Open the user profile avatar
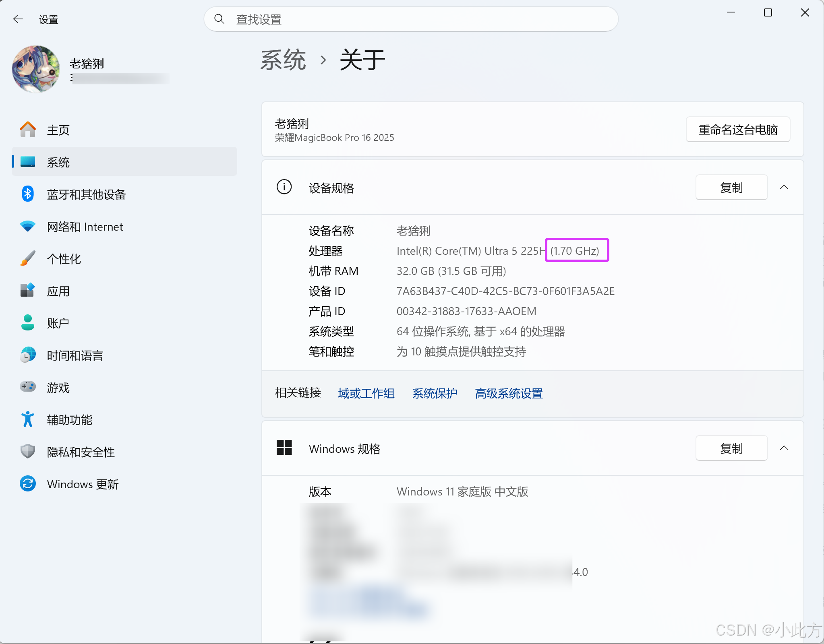The image size is (824, 644). click(x=36, y=69)
